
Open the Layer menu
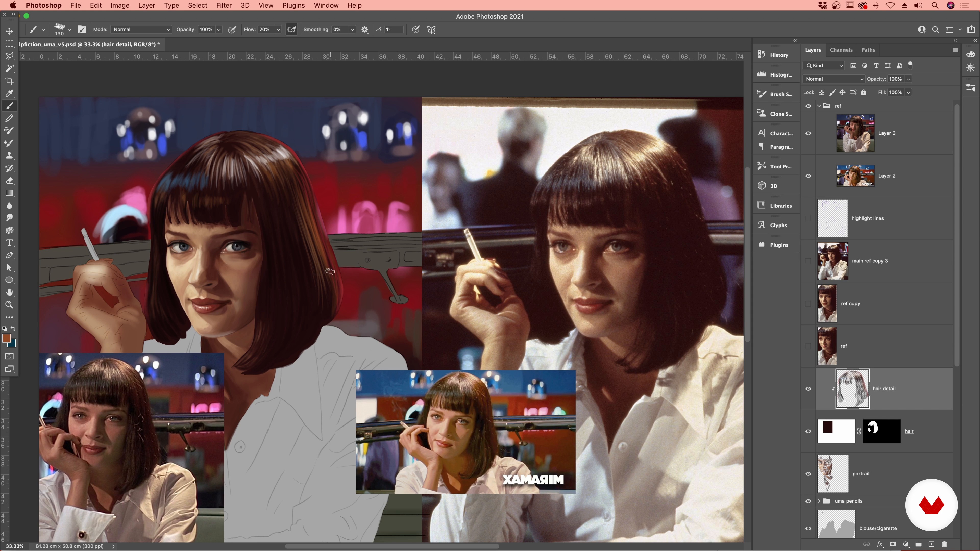tap(146, 5)
